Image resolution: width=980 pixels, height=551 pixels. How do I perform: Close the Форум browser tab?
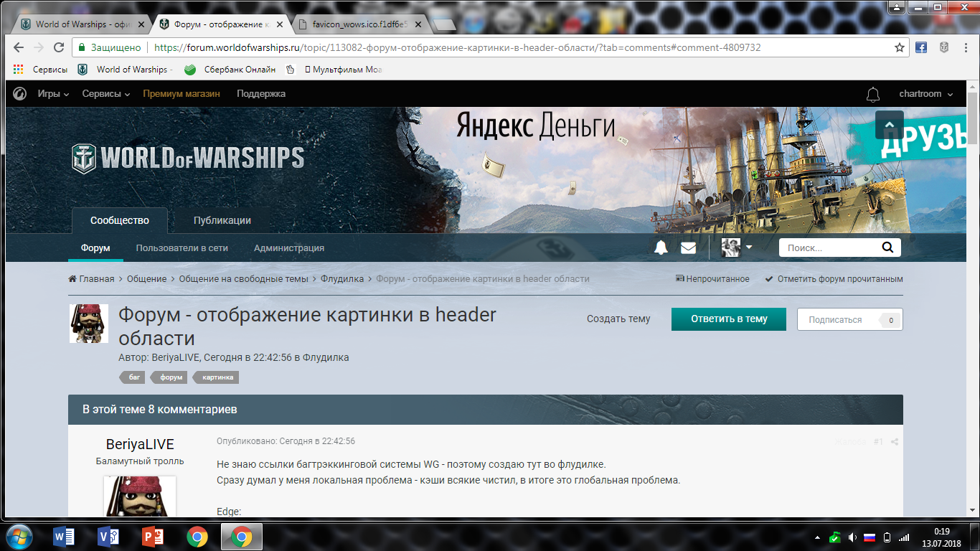(280, 24)
